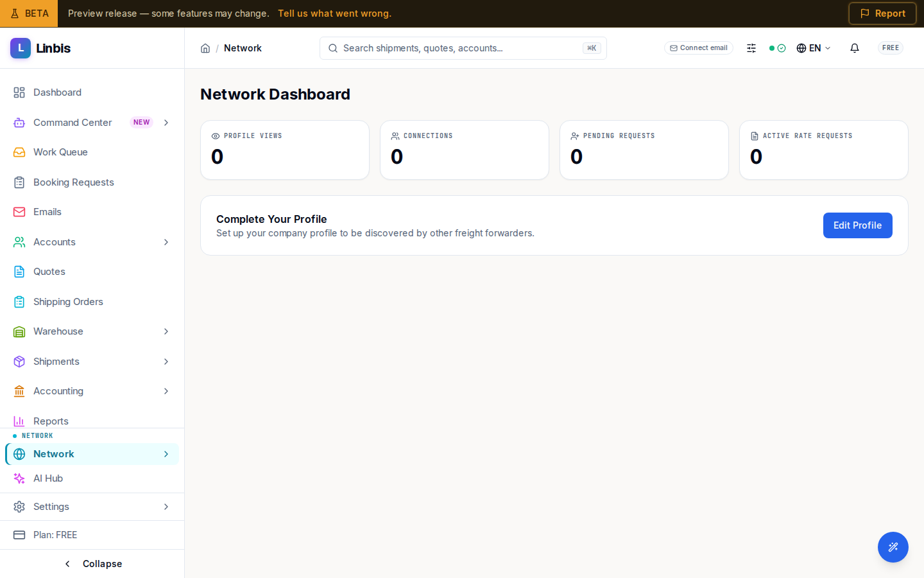The image size is (924, 578).
Task: Click the Report button in beta banner
Action: click(x=882, y=13)
